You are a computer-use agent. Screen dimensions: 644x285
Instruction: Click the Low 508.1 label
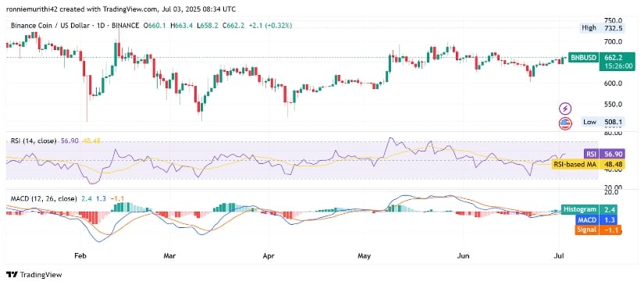(x=602, y=122)
